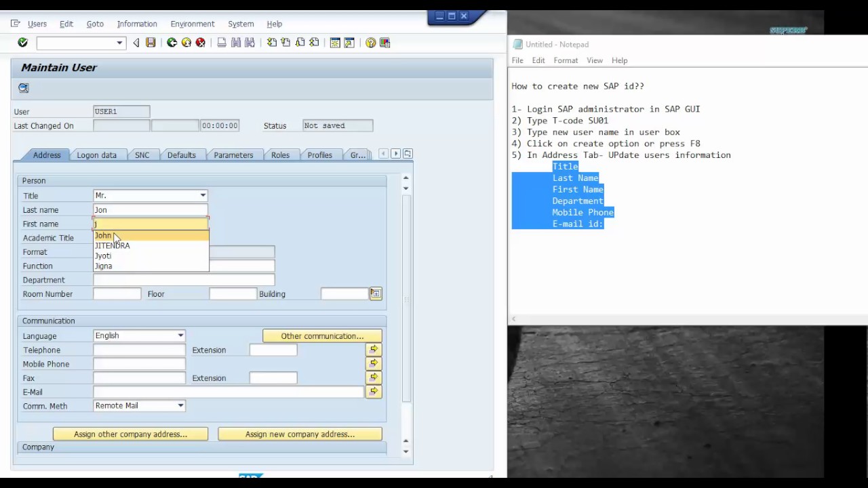This screenshot has width=868, height=488.
Task: Click the red Cancel icon
Action: click(x=200, y=43)
